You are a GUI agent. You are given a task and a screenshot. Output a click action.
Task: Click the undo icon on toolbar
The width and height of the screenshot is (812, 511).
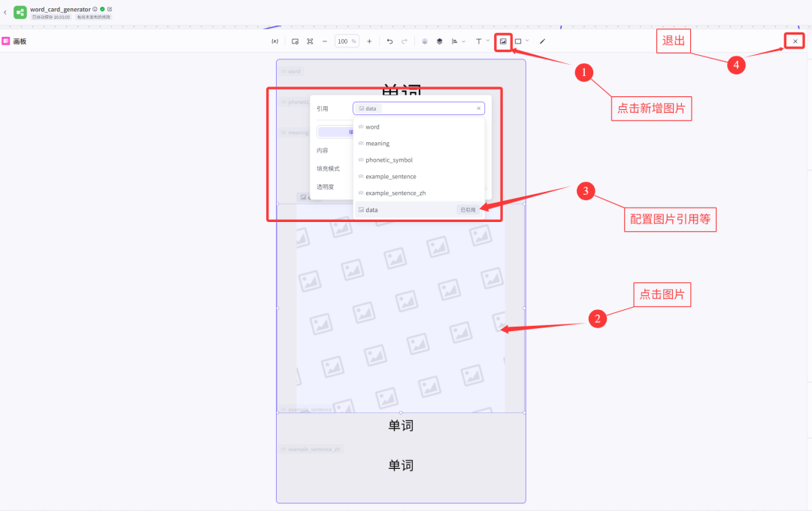tap(389, 41)
